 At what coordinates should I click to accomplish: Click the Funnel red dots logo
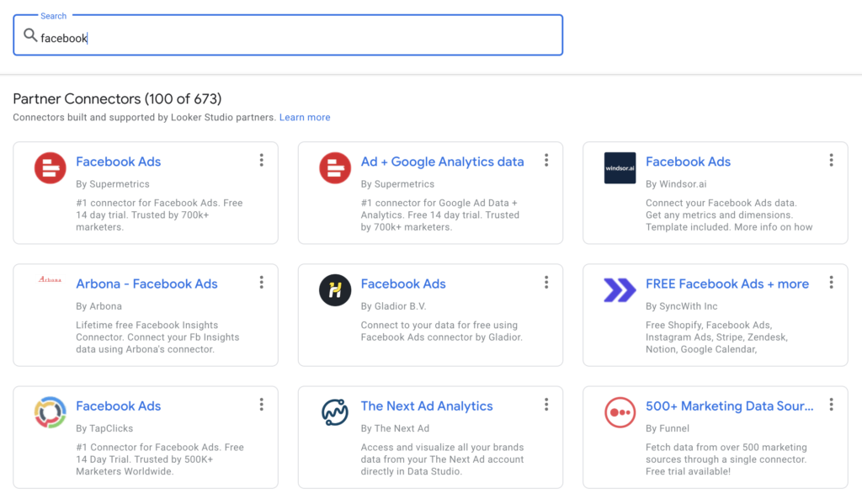point(620,412)
